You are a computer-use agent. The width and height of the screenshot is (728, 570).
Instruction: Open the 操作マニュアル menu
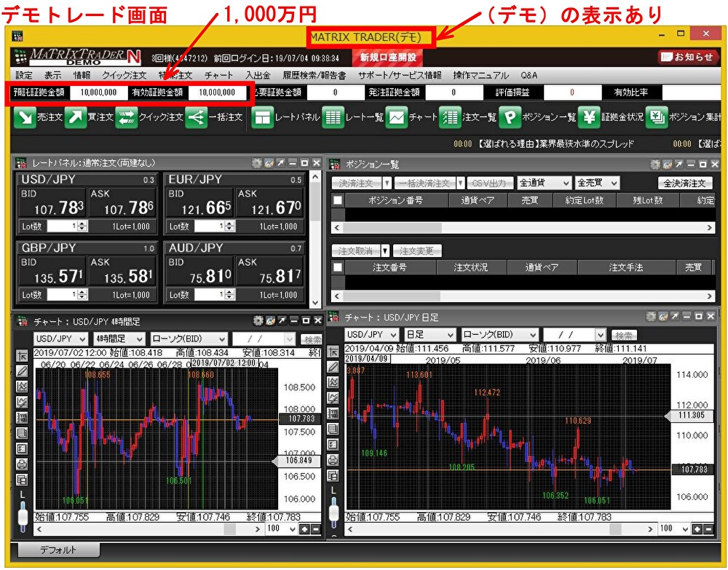[x=481, y=75]
